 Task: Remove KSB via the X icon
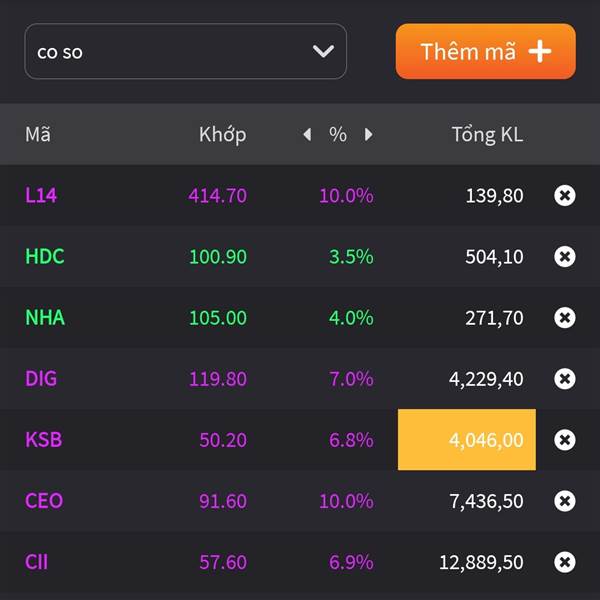[x=564, y=440]
